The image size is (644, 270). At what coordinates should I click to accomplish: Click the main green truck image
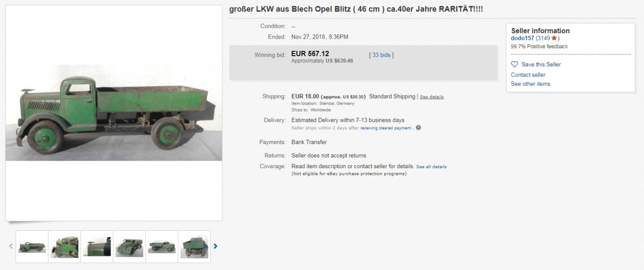pos(114,113)
